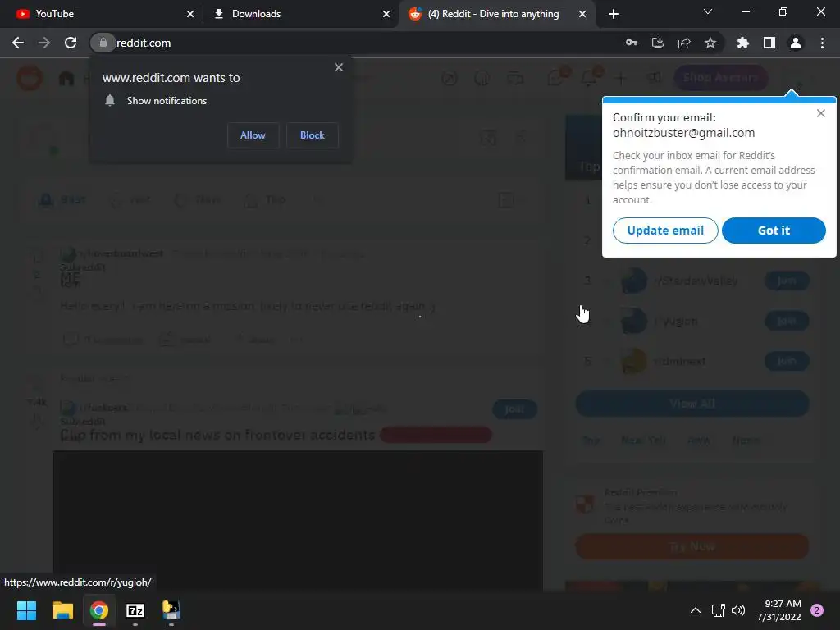Block Reddit notifications in the permission prompt
Image resolution: width=840 pixels, height=630 pixels.
coord(313,135)
